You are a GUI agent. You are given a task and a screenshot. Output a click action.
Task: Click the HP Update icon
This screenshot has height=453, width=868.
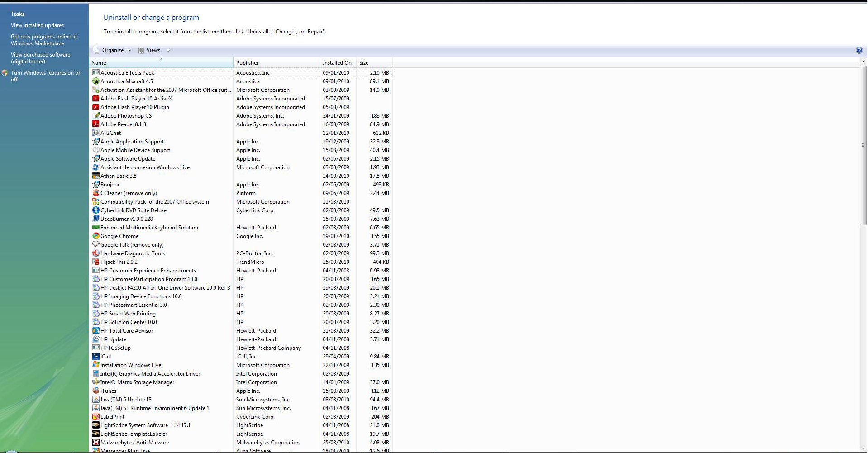point(95,339)
